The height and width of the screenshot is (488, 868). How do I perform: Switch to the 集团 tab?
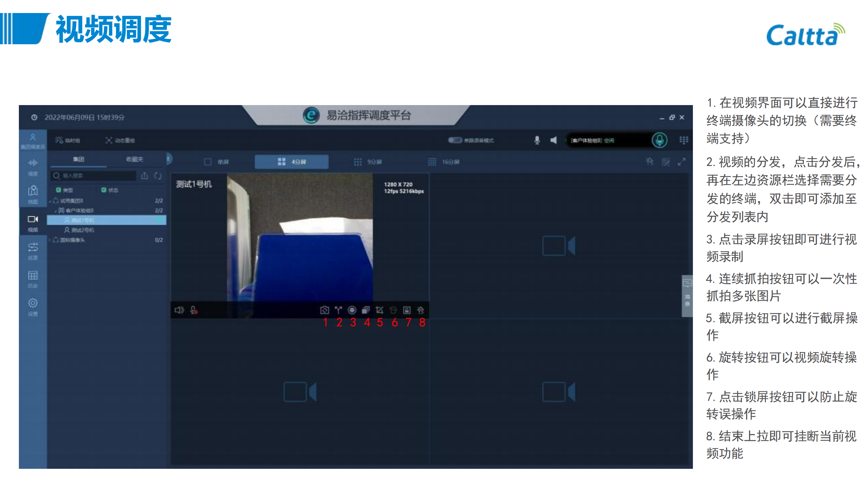(78, 159)
